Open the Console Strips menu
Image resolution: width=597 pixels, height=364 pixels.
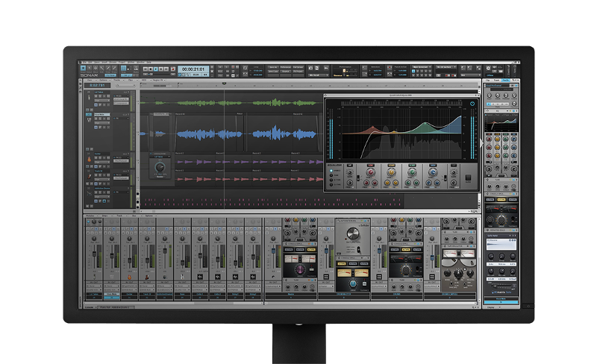[104, 216]
